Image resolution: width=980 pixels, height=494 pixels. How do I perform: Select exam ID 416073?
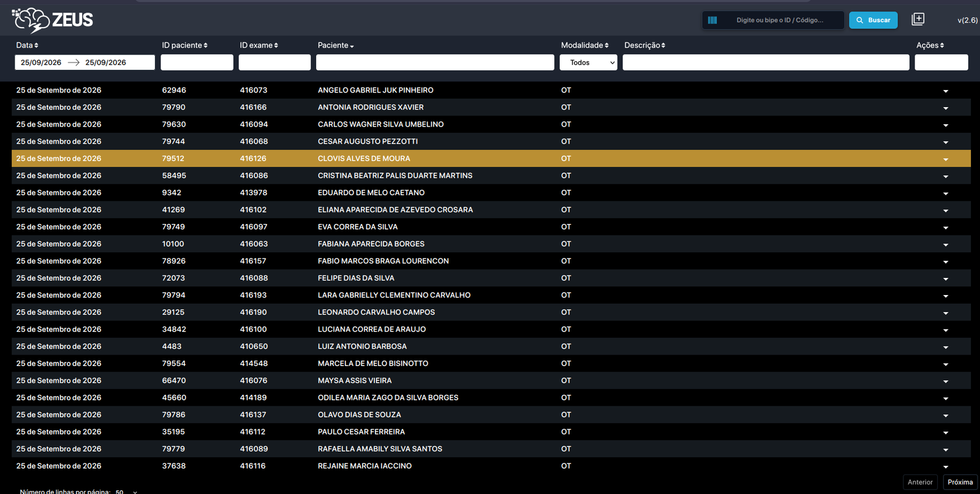254,90
